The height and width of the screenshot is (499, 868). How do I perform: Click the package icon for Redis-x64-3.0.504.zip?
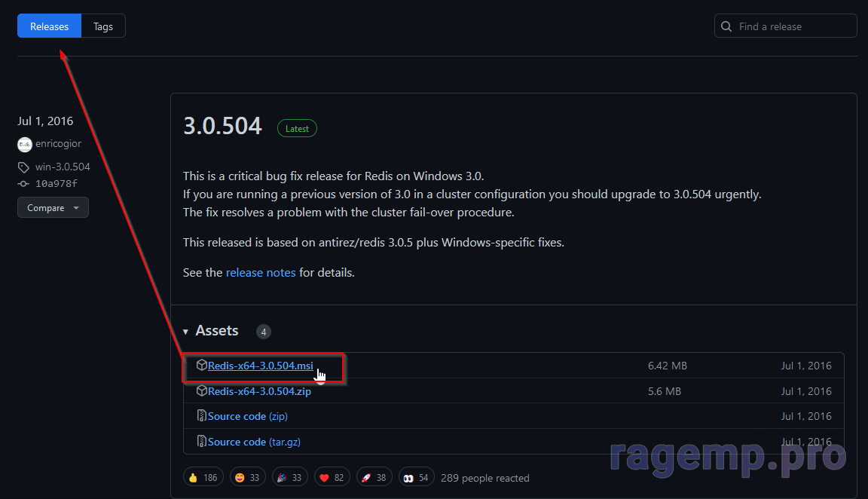click(202, 390)
